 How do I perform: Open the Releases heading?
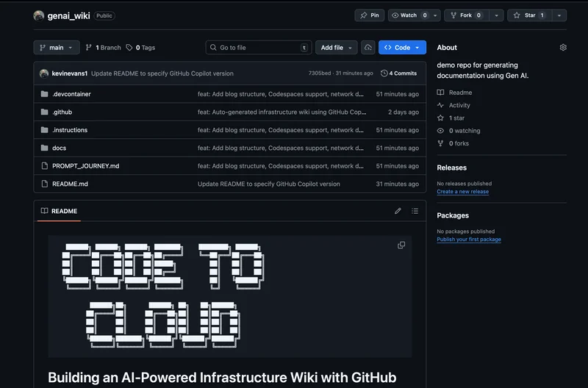[451, 168]
